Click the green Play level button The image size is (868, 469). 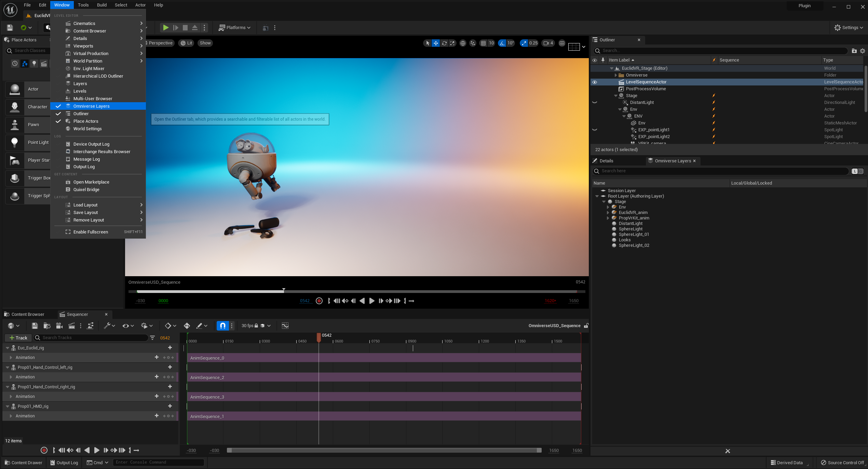[x=166, y=28]
